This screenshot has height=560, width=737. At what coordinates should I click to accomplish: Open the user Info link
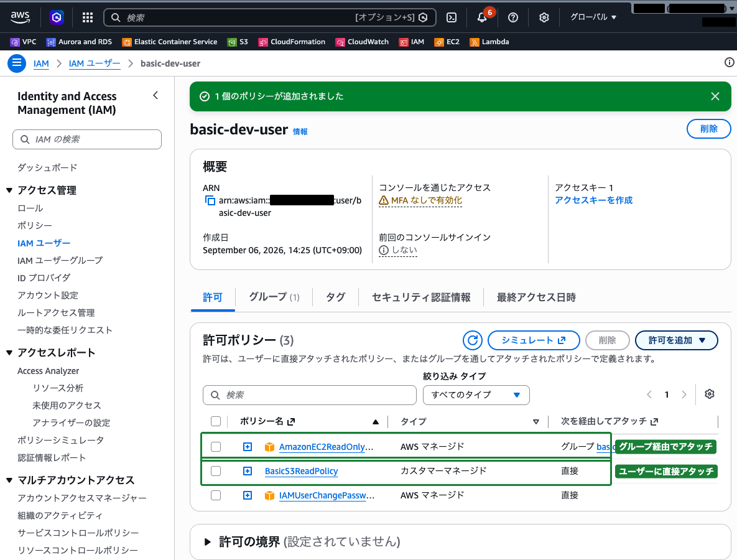(x=300, y=132)
